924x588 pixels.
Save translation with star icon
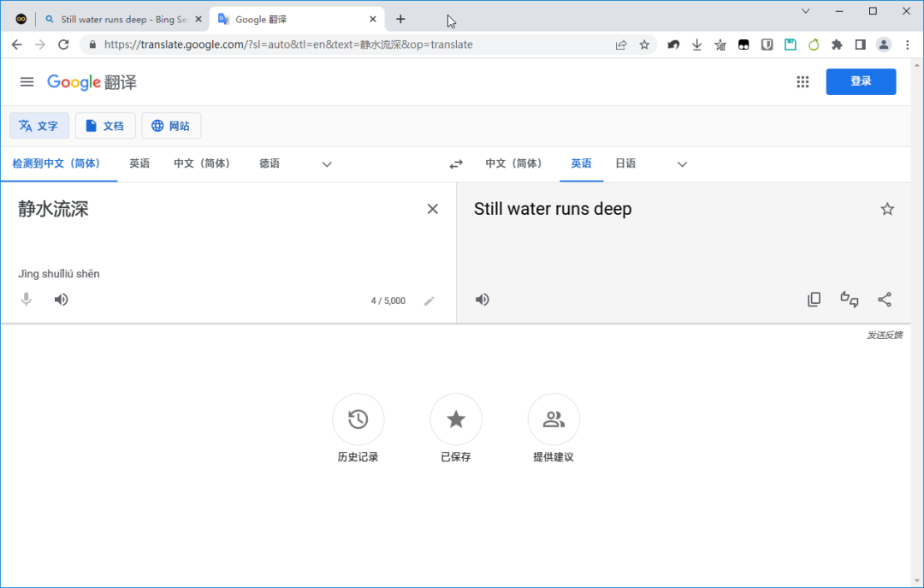[x=887, y=209]
